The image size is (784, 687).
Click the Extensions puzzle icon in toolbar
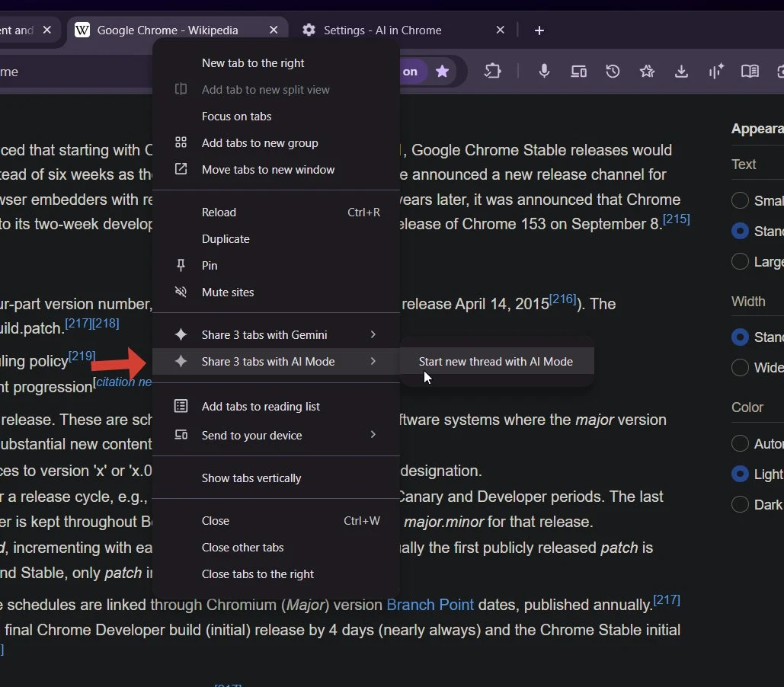[x=492, y=72]
